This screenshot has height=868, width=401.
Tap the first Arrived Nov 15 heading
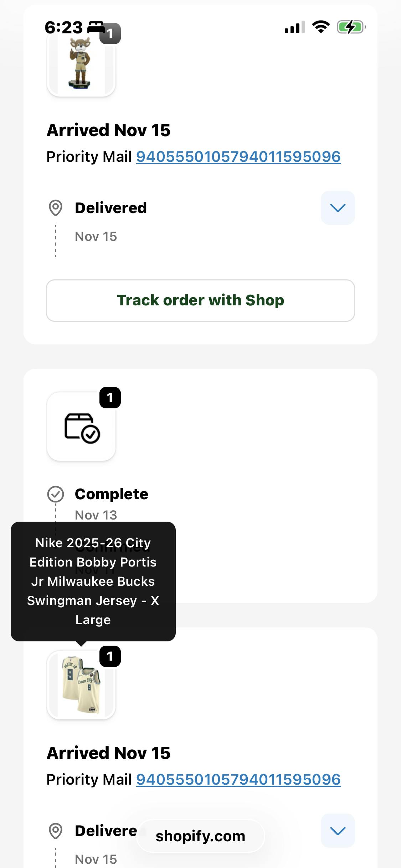click(x=108, y=130)
